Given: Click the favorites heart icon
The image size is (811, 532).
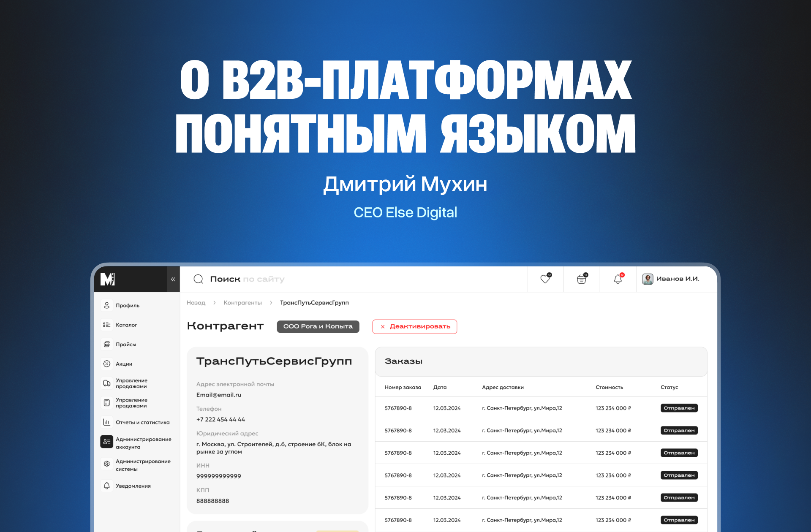Looking at the screenshot, I should 545,279.
